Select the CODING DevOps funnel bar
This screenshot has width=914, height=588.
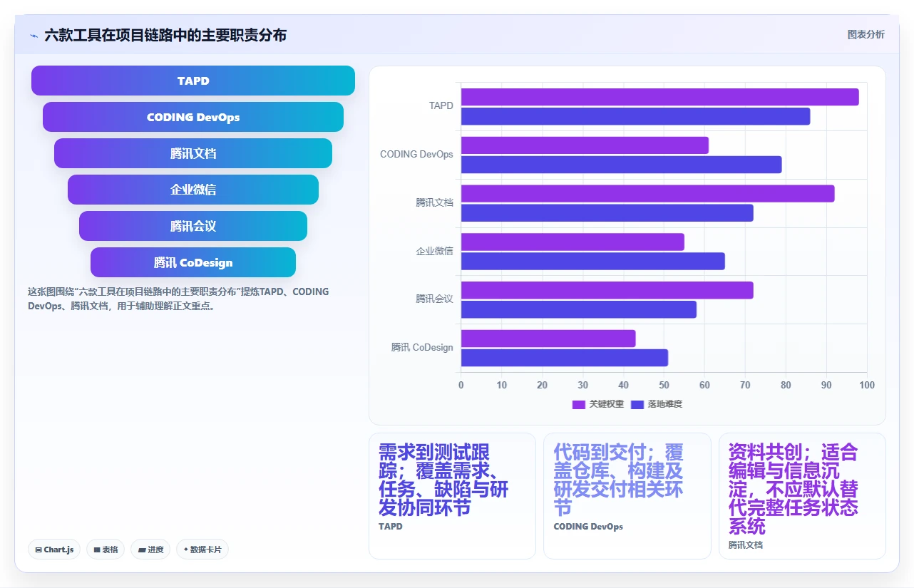(x=193, y=117)
